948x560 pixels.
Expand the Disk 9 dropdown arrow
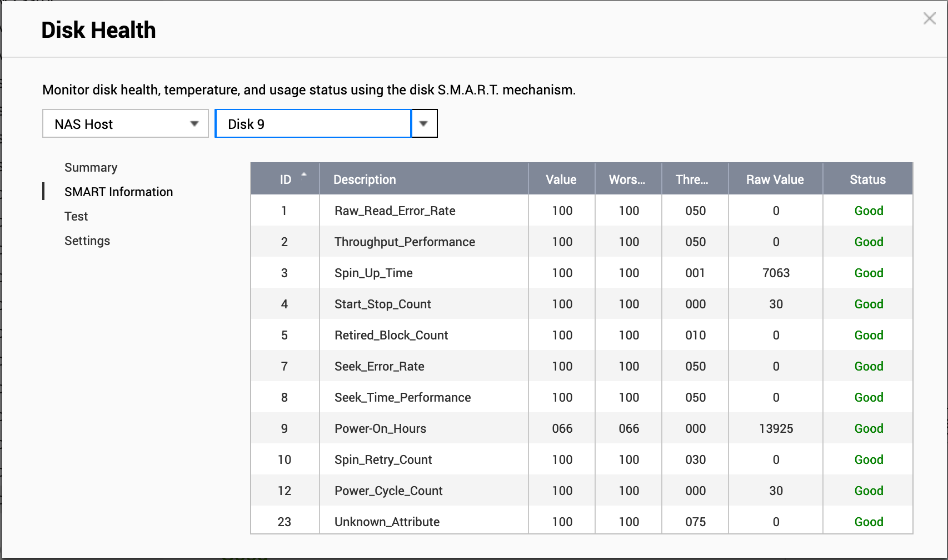coord(424,123)
